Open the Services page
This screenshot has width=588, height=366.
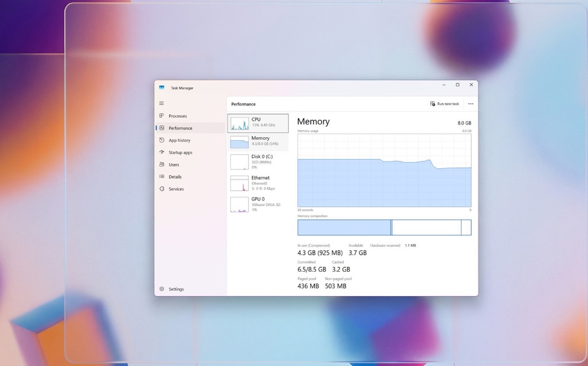[191, 189]
